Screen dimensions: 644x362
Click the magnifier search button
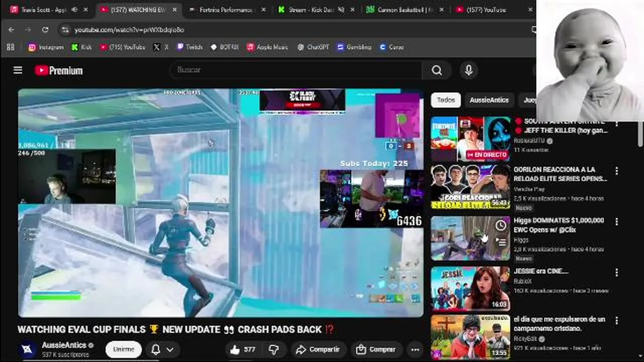437,70
